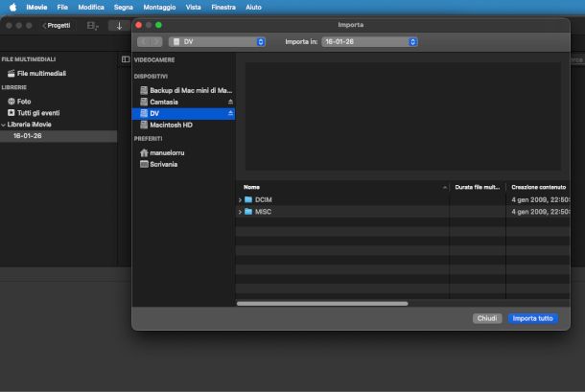The image size is (585, 392).
Task: Click the Scrivania desktop icon
Action: [144, 164]
